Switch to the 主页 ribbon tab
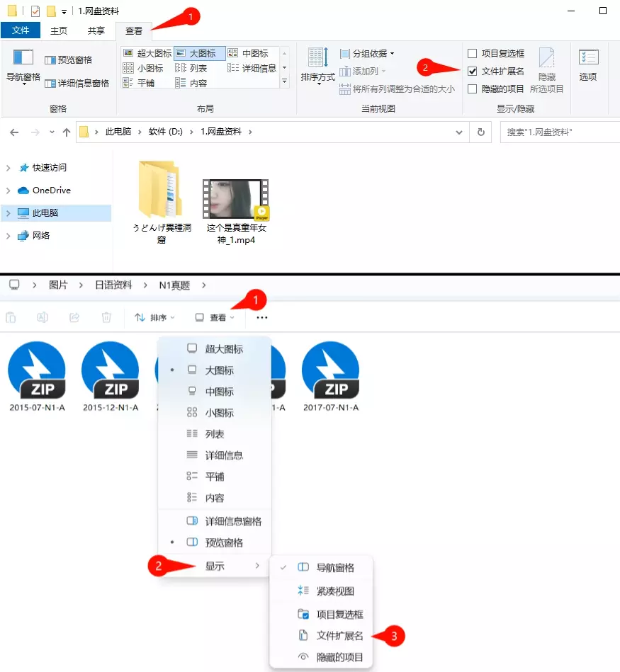The image size is (620, 672). click(x=59, y=30)
